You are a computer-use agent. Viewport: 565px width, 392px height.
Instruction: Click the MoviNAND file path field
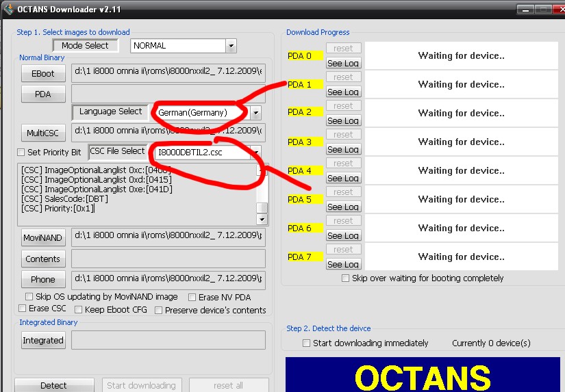tap(168, 237)
